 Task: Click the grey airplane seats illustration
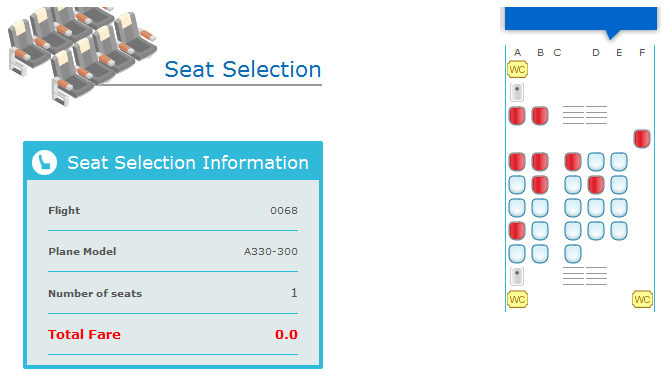click(x=82, y=55)
